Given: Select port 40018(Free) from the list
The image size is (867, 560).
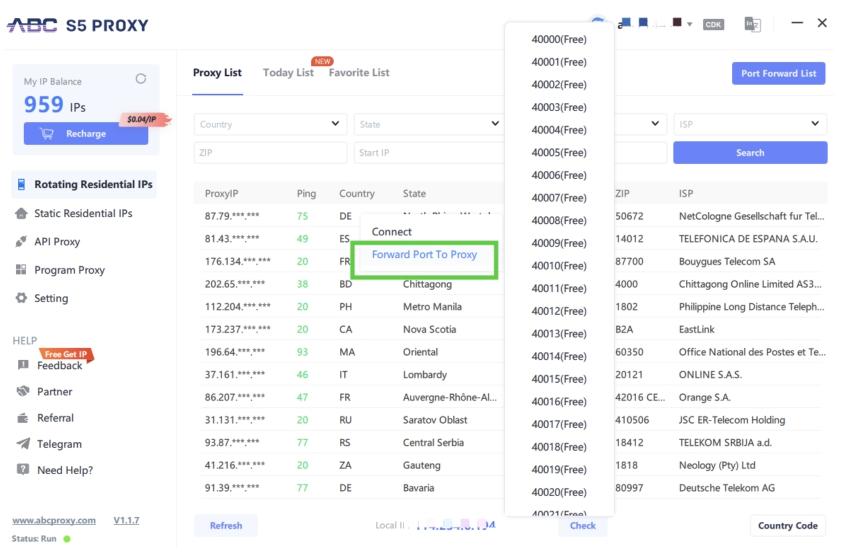Looking at the screenshot, I should coord(559,447).
